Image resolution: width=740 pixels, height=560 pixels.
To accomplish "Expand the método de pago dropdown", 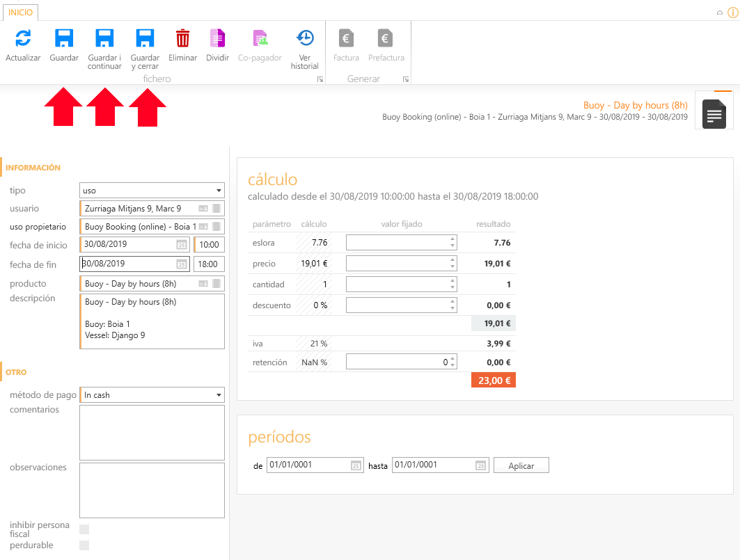I will click(x=219, y=395).
